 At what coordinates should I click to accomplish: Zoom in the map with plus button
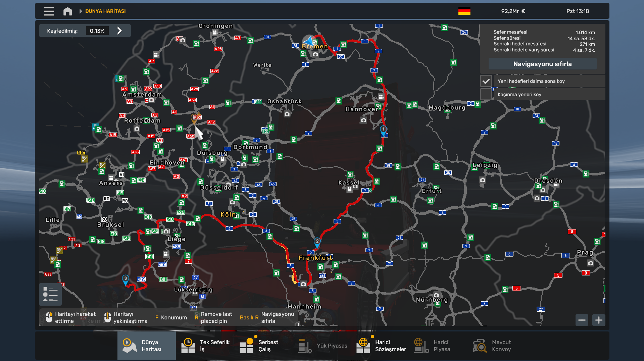pyautogui.click(x=599, y=320)
